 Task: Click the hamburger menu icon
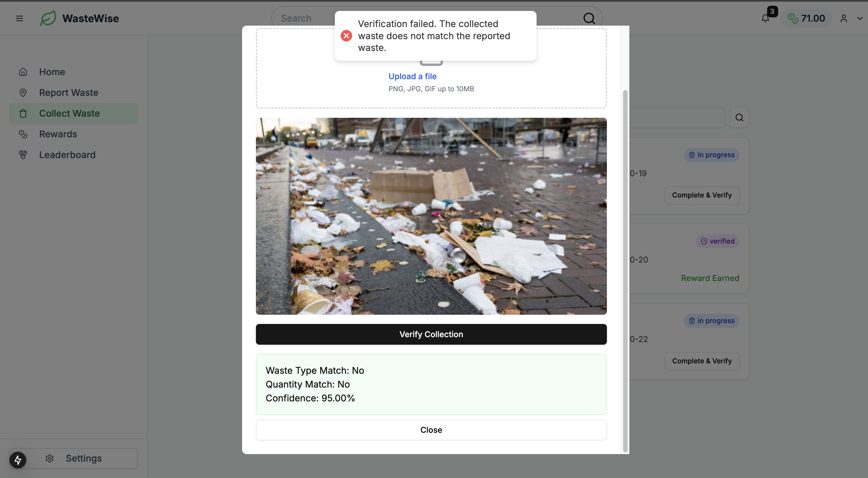[x=20, y=18]
